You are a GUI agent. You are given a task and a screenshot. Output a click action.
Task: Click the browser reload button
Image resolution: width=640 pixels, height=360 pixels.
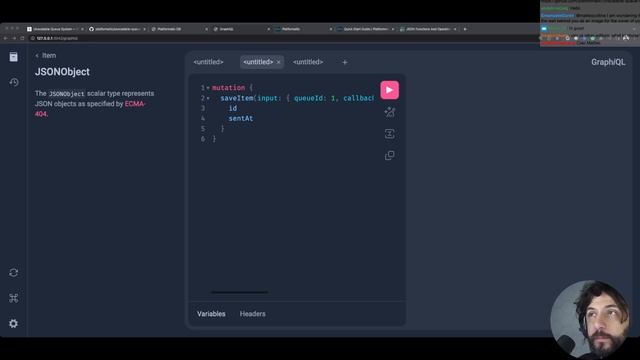click(22, 38)
